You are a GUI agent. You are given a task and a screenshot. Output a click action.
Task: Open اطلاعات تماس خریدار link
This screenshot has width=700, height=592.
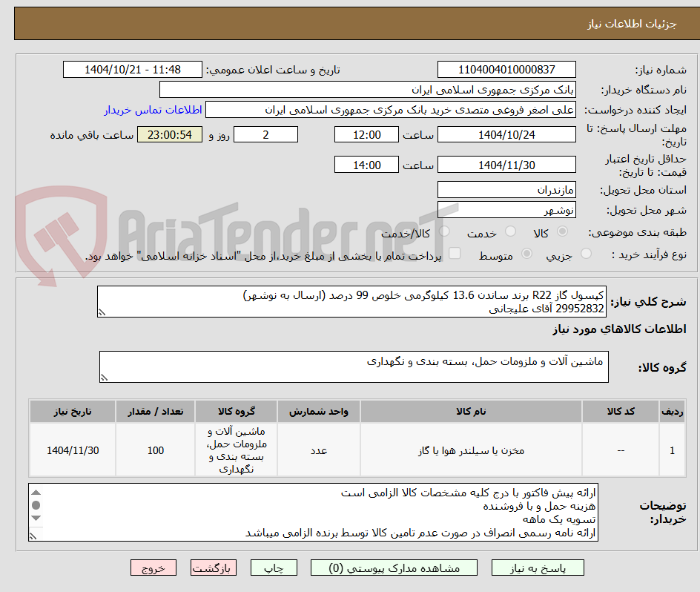(x=153, y=110)
